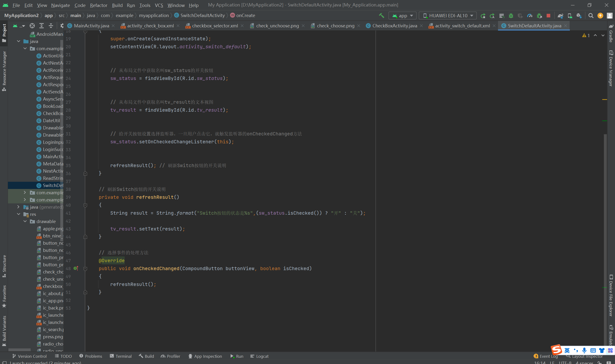The width and height of the screenshot is (615, 364).
Task: Sync project with Gradle files icon
Action: (560, 15)
